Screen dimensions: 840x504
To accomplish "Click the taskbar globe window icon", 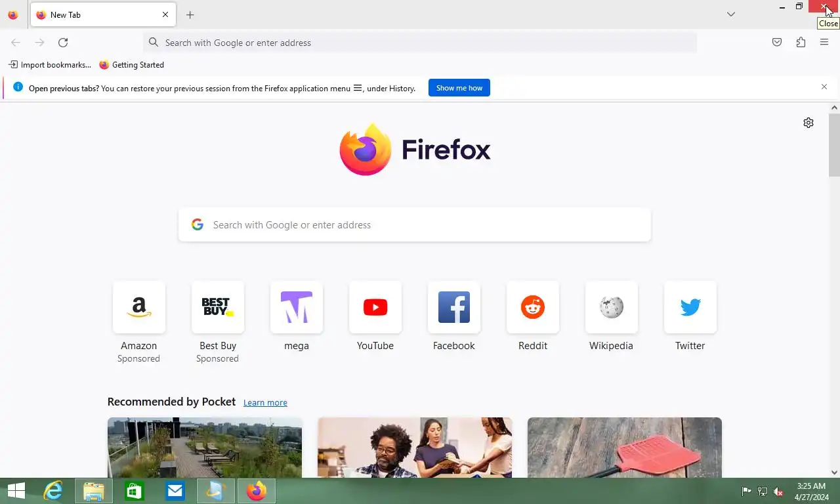I will click(x=216, y=491).
